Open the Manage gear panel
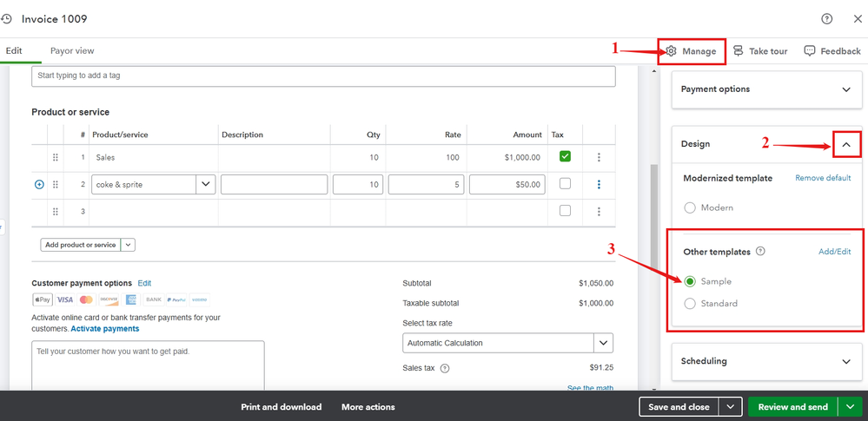Viewport: 868px width, 421px height. [691, 51]
